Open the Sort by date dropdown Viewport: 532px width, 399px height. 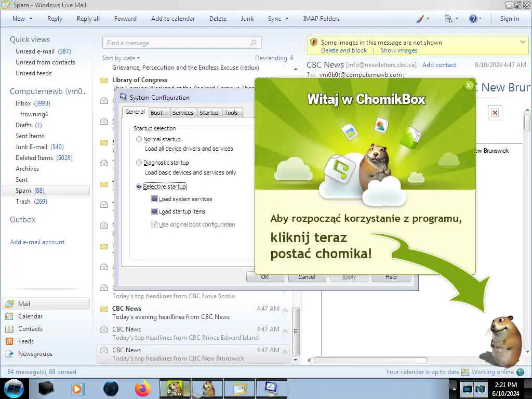[121, 58]
